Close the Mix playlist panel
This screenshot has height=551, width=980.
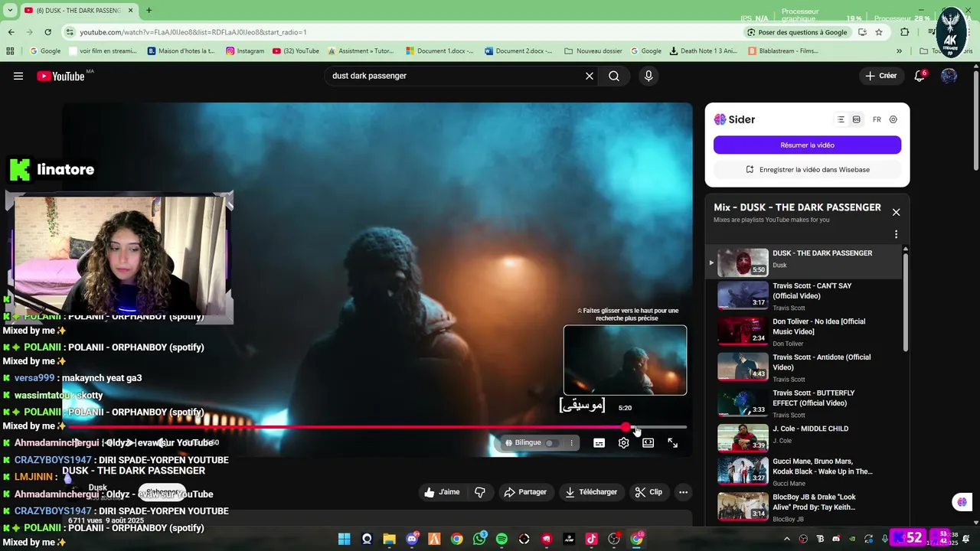[x=896, y=212]
